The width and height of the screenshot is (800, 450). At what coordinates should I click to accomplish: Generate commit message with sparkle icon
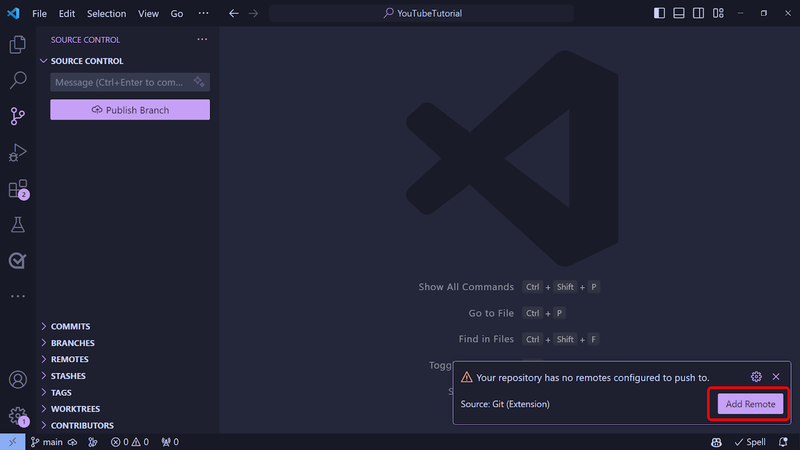point(199,82)
